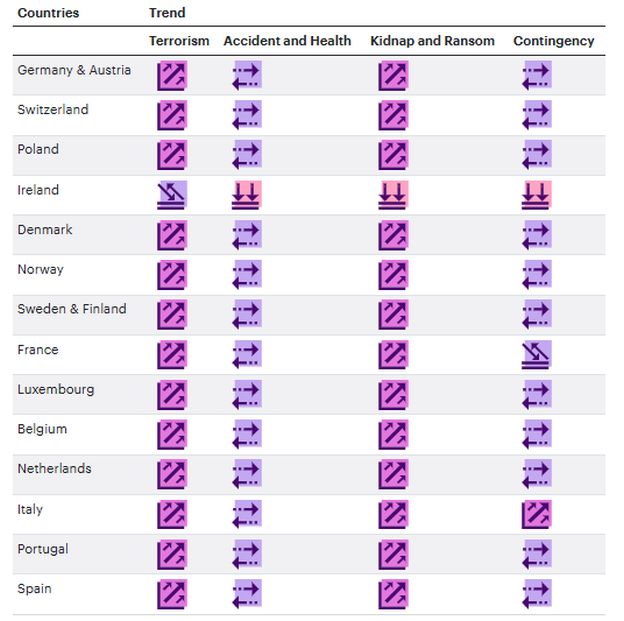624x621 pixels.
Task: Select the Kidnap and Ransom column header
Action: (x=432, y=41)
